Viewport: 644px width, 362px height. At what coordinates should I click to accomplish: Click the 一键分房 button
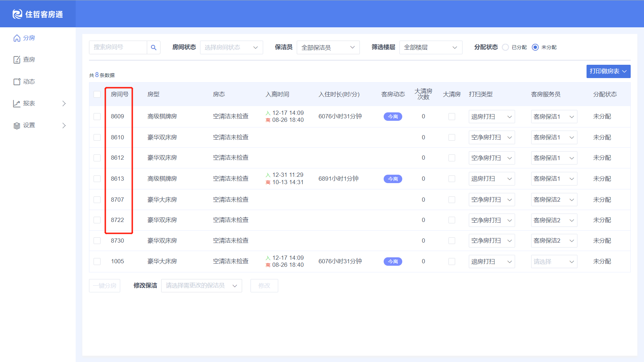tap(105, 286)
